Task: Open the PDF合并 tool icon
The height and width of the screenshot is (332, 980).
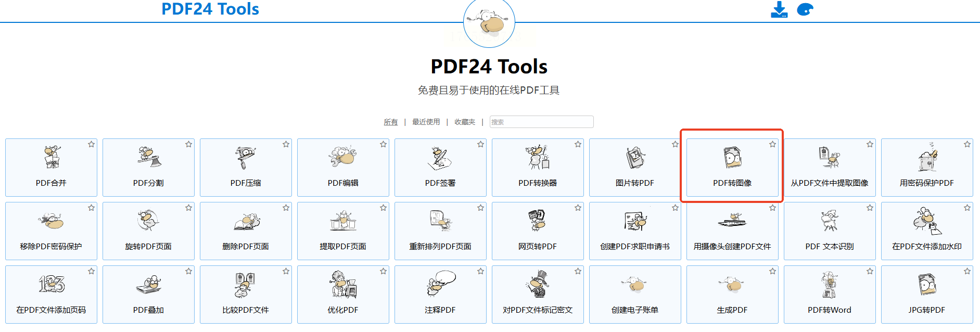Action: coord(52,157)
